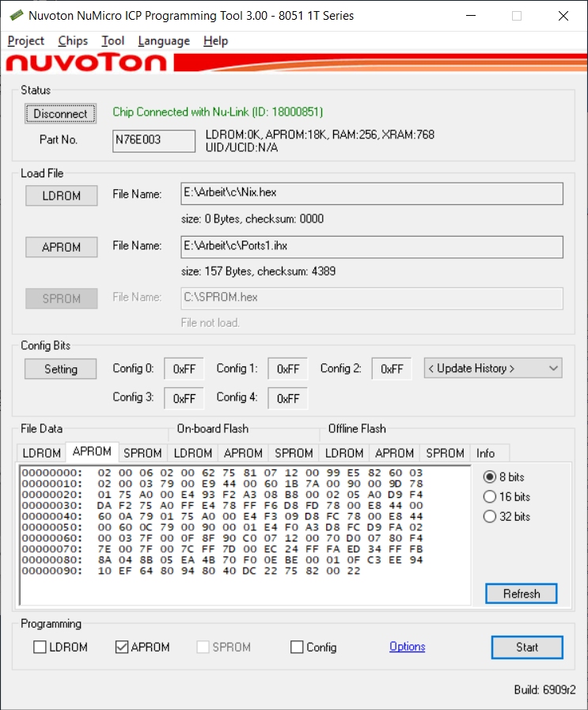Refresh the hex data view
Image resolution: width=588 pixels, height=710 pixels.
pyautogui.click(x=522, y=594)
